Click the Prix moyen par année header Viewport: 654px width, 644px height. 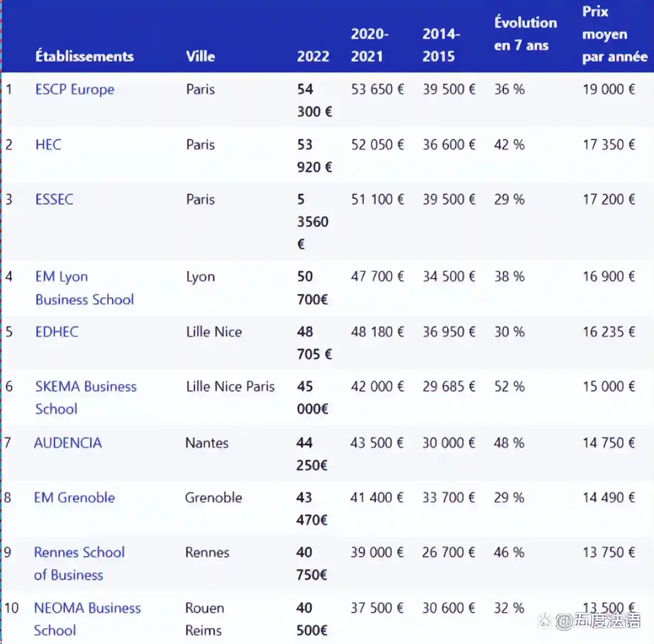(614, 34)
